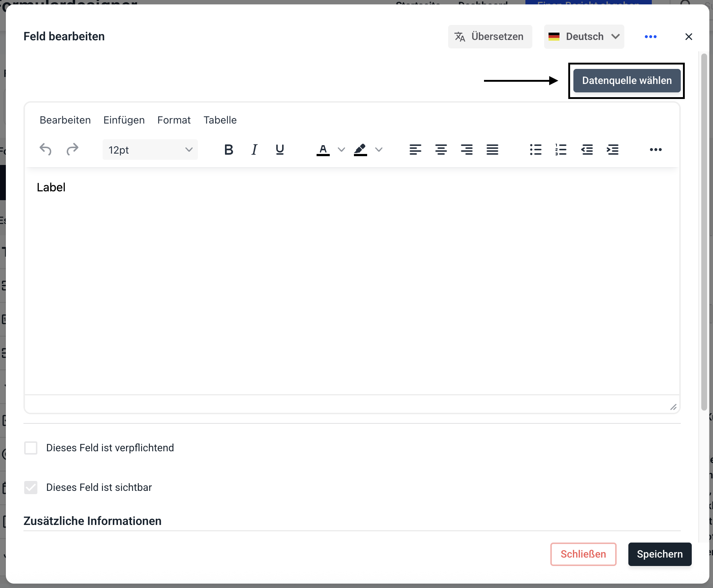Underline the selected text
Viewport: 713px width, 588px height.
coord(280,150)
